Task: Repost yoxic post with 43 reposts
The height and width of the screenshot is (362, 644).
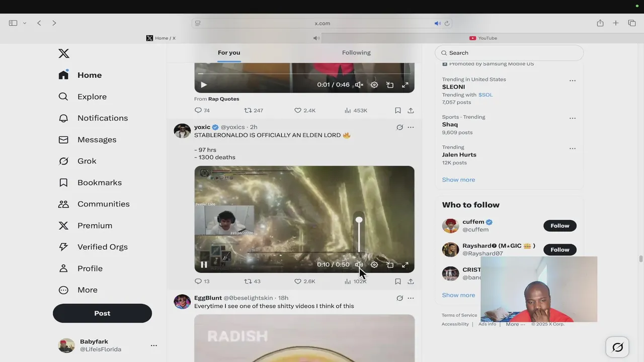Action: click(x=252, y=281)
